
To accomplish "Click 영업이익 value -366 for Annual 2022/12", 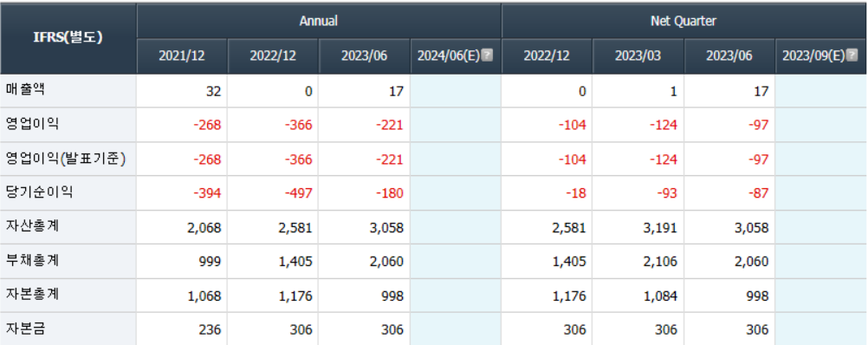I will pos(298,125).
